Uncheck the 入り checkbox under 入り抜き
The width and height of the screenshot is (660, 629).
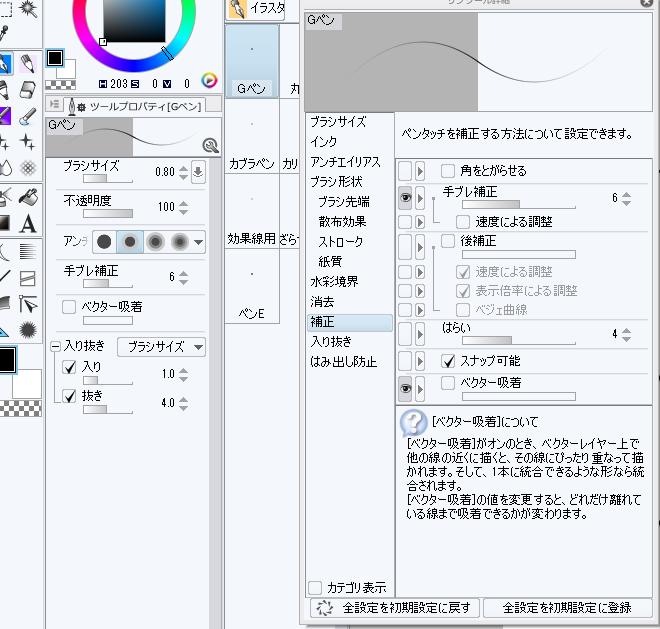coord(69,368)
